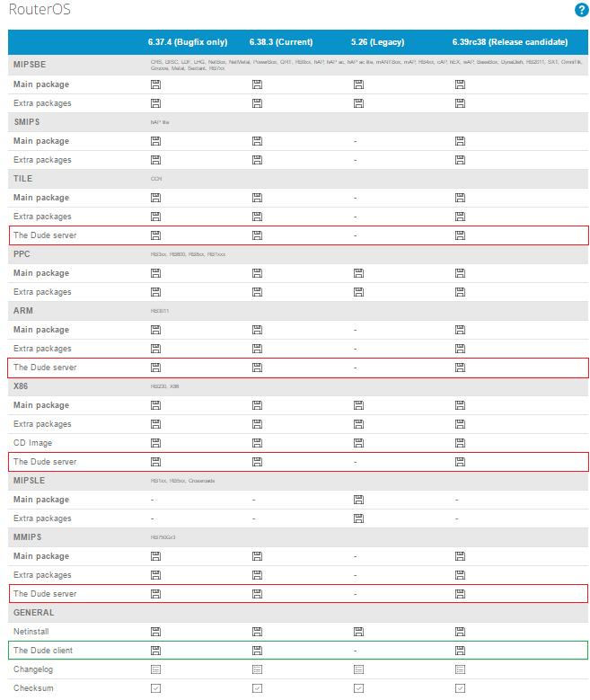Download Netinstall for 6.37.4 Bugfix
590x700 pixels.
coord(155,631)
